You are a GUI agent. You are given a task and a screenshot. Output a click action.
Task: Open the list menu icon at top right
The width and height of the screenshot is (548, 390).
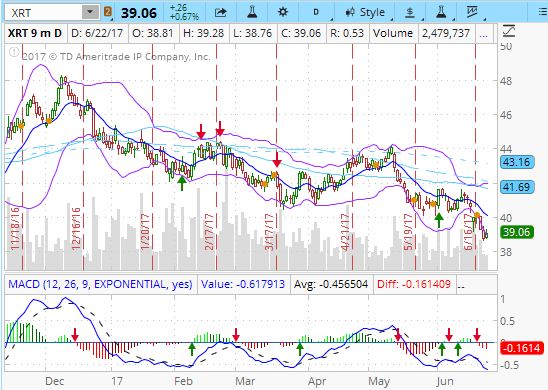tap(543, 12)
